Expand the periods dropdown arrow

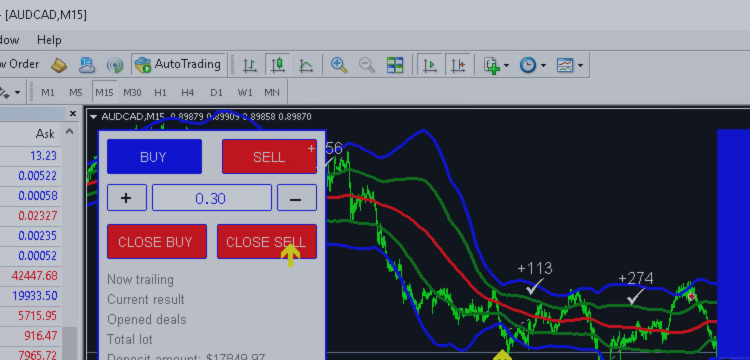coord(543,65)
